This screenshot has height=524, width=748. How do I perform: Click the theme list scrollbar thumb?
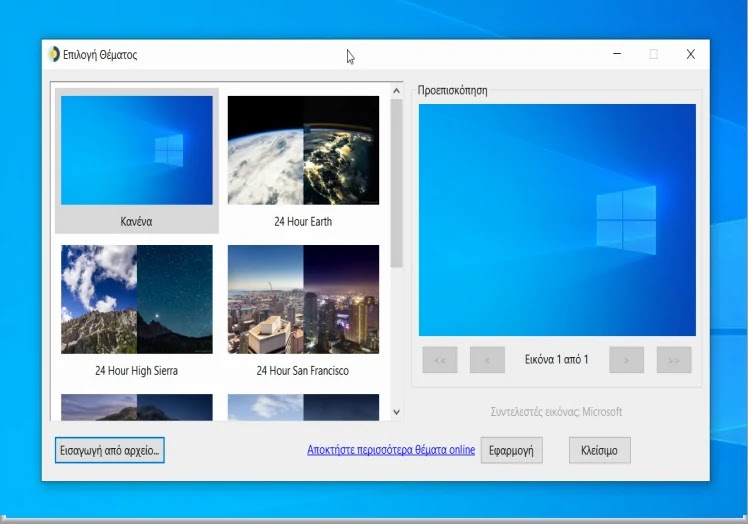pyautogui.click(x=396, y=183)
